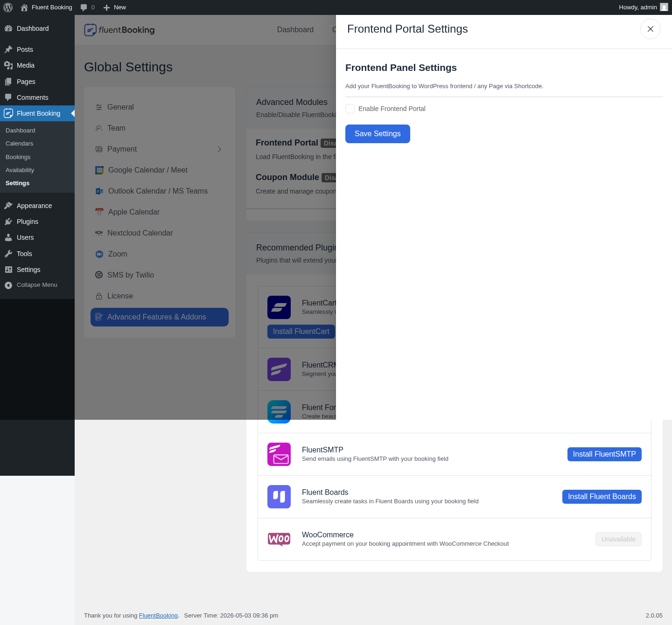
Task: Click the WordPress logo in admin bar
Action: pyautogui.click(x=8, y=7)
